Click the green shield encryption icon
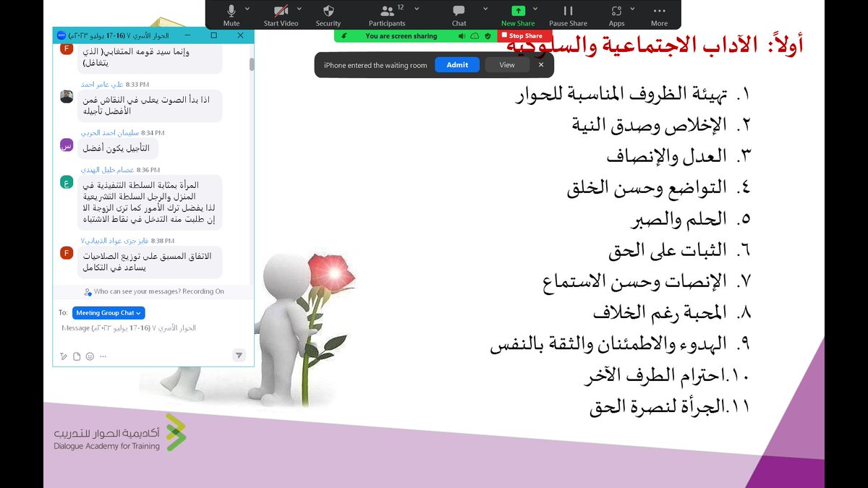Image resolution: width=868 pixels, height=488 pixels. pos(488,35)
